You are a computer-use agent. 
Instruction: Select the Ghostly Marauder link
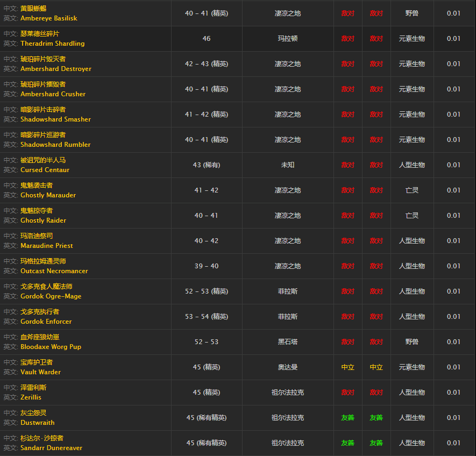pos(48,195)
